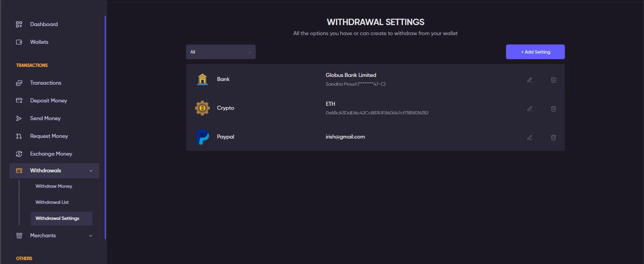Select the Crypto ETH row
Image resolution: width=644 pixels, height=264 pixels.
tap(375, 108)
